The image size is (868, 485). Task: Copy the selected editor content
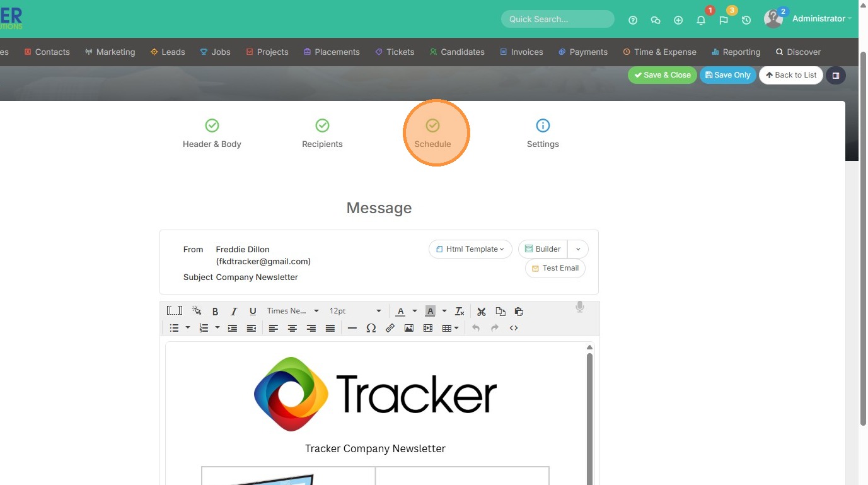pyautogui.click(x=501, y=312)
